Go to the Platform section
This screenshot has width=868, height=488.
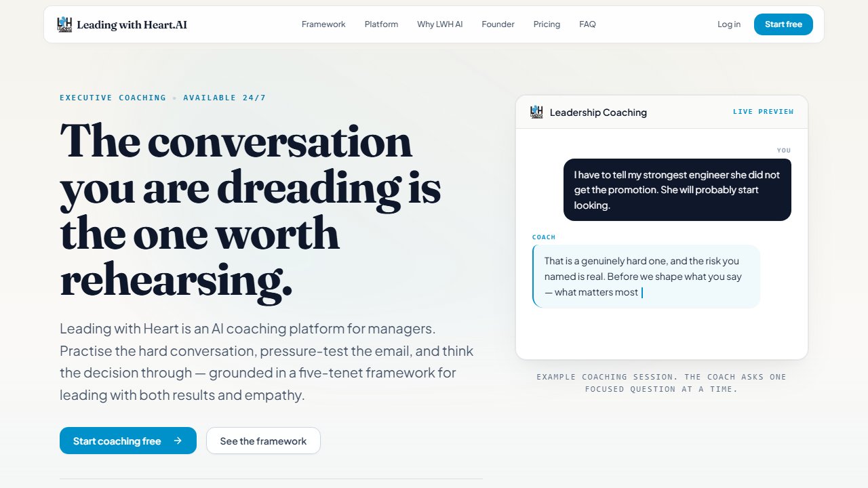[x=381, y=24]
